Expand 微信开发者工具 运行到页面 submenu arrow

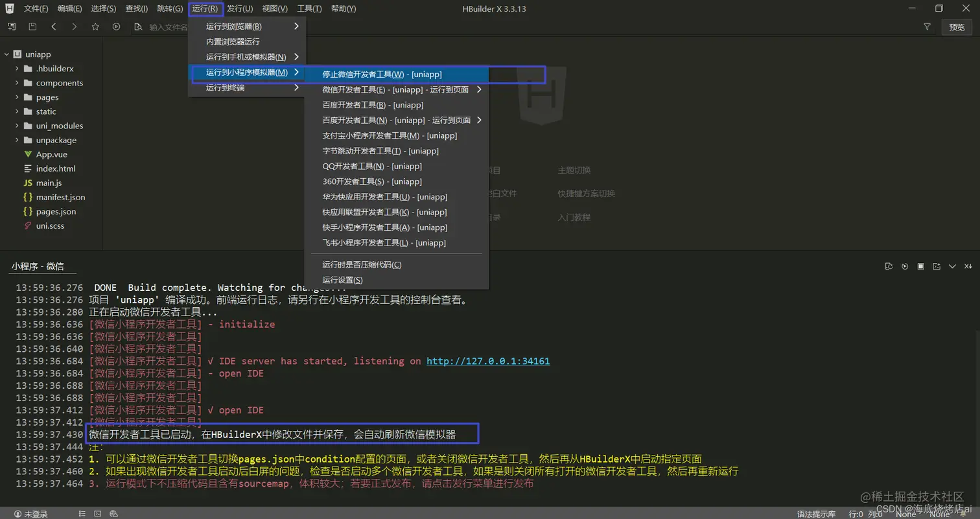479,89
